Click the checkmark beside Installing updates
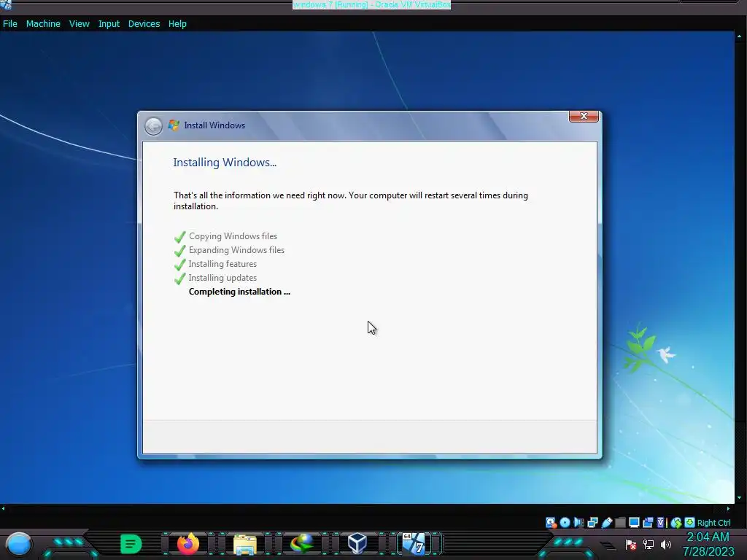Viewport: 747px width, 560px height. tap(179, 278)
